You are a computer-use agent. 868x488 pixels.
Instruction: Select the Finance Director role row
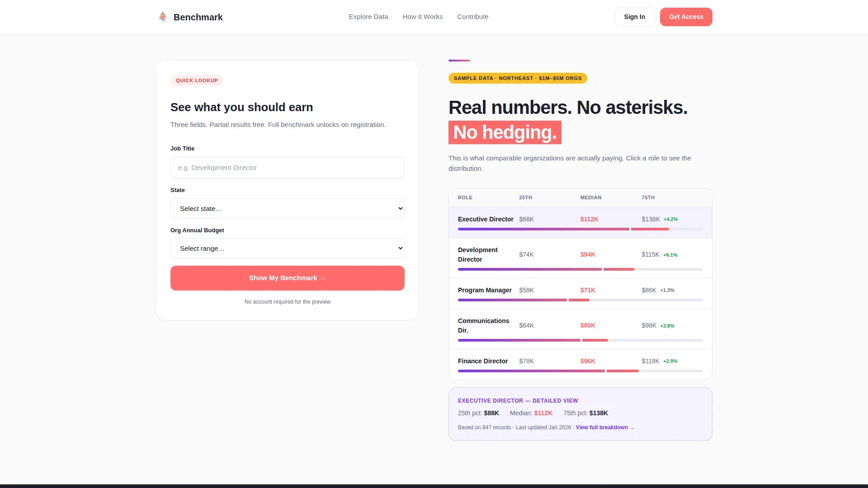tap(580, 364)
